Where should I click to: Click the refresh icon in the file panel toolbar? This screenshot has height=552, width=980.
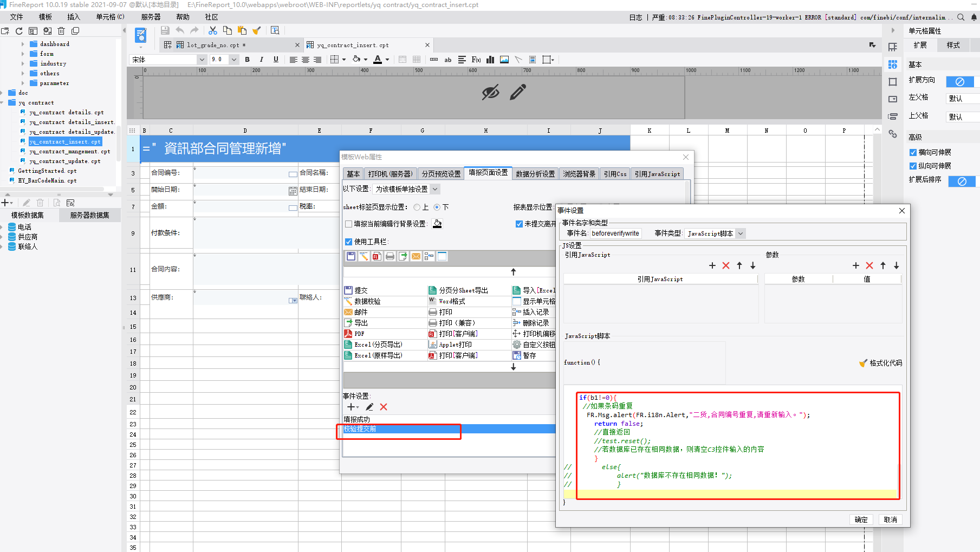tap(19, 31)
